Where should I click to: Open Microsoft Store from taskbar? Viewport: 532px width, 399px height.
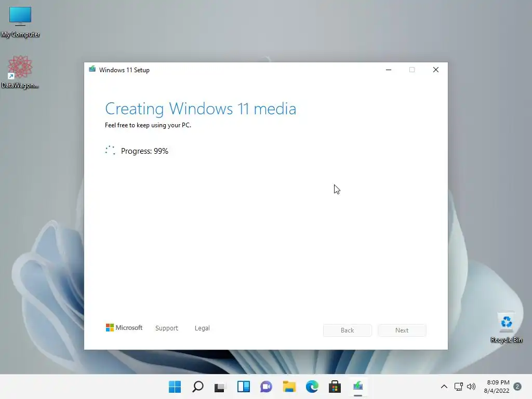[x=335, y=387]
